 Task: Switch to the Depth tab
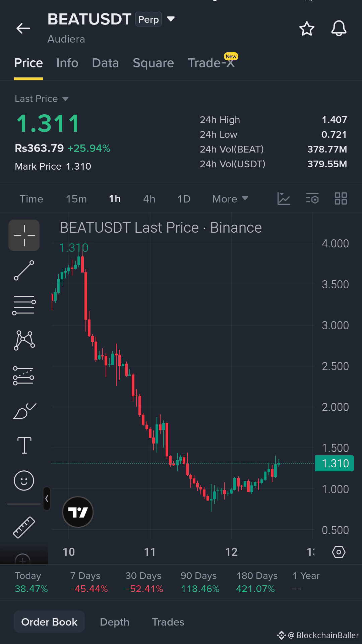tap(115, 622)
